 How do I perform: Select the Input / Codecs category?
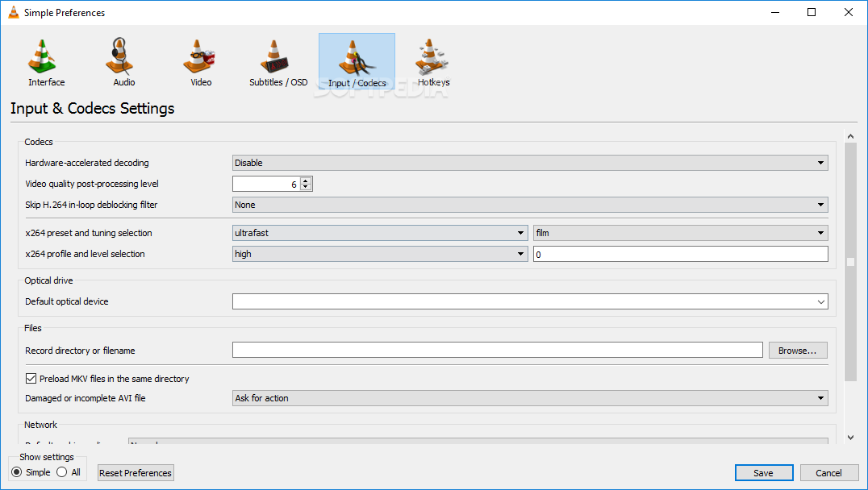click(x=357, y=62)
